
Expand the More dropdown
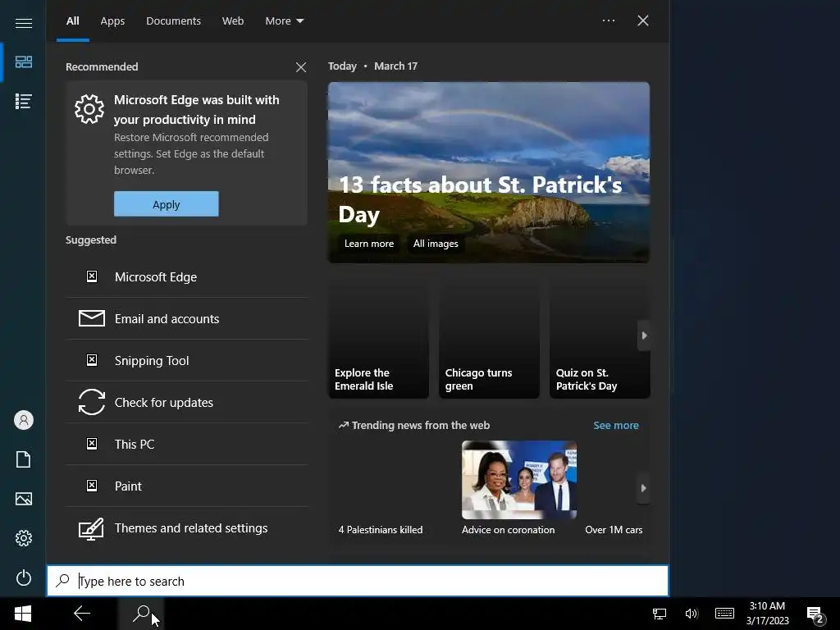coord(285,21)
